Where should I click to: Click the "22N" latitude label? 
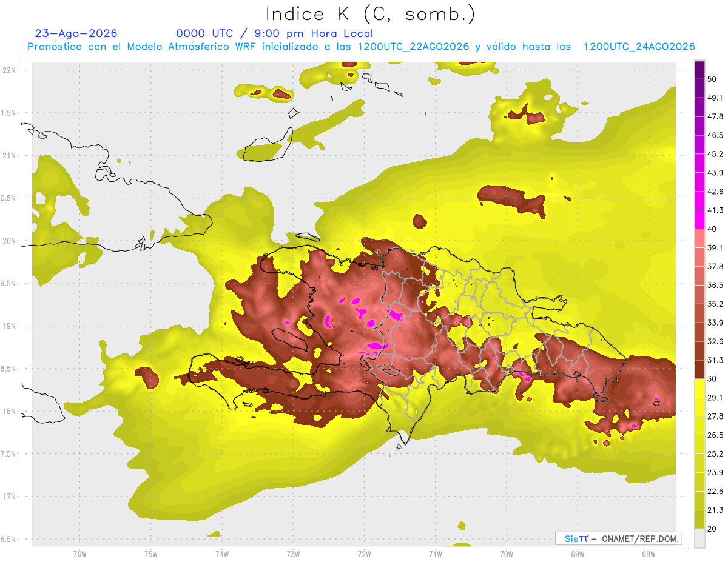tap(9, 70)
